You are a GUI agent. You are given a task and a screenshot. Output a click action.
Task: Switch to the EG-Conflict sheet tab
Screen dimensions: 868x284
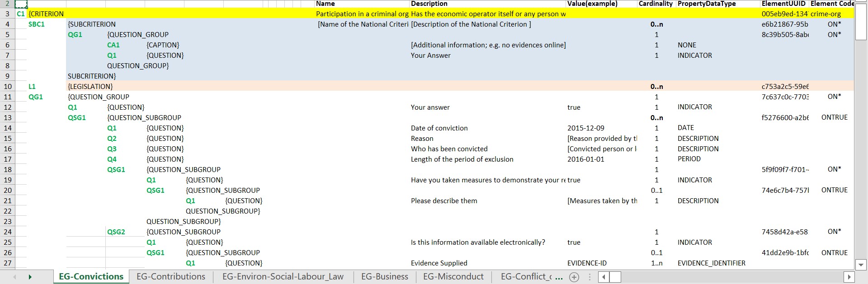525,277
